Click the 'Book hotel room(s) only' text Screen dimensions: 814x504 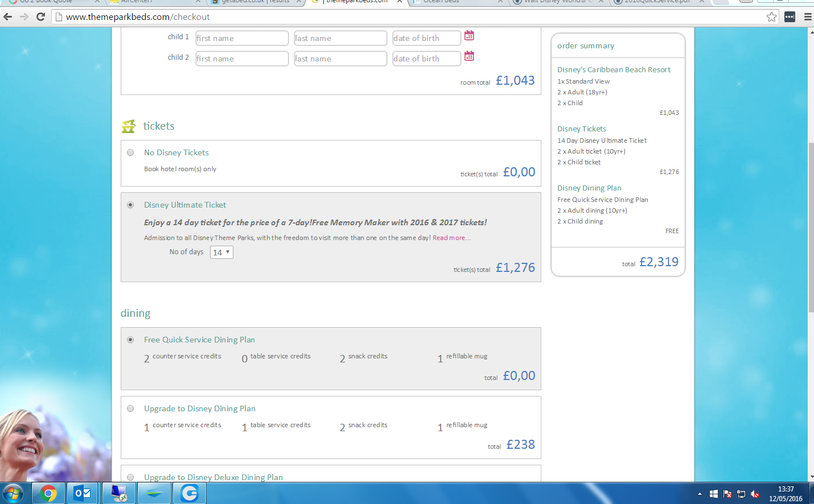pyautogui.click(x=180, y=169)
